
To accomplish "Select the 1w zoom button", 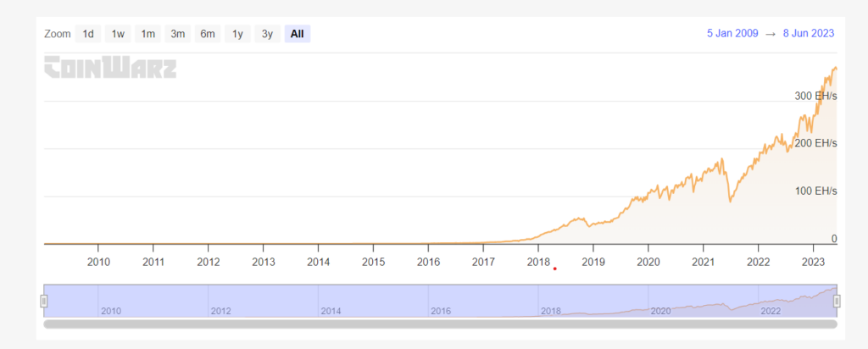I will click(x=118, y=34).
